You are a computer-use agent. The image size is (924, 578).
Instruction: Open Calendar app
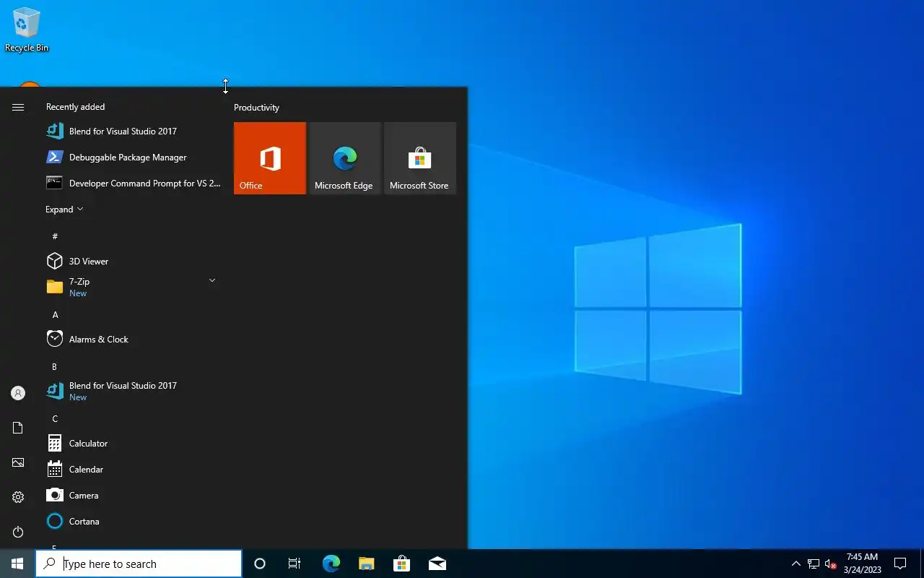pyautogui.click(x=134, y=470)
